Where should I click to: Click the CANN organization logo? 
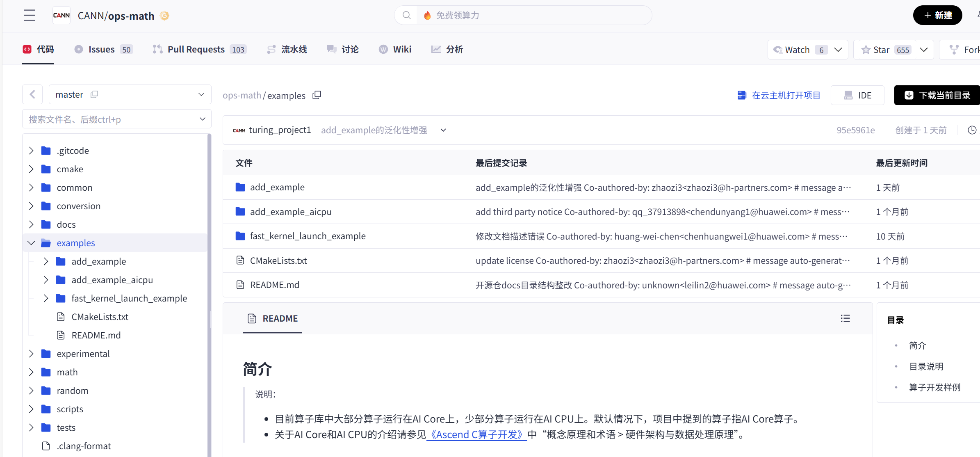(x=62, y=16)
